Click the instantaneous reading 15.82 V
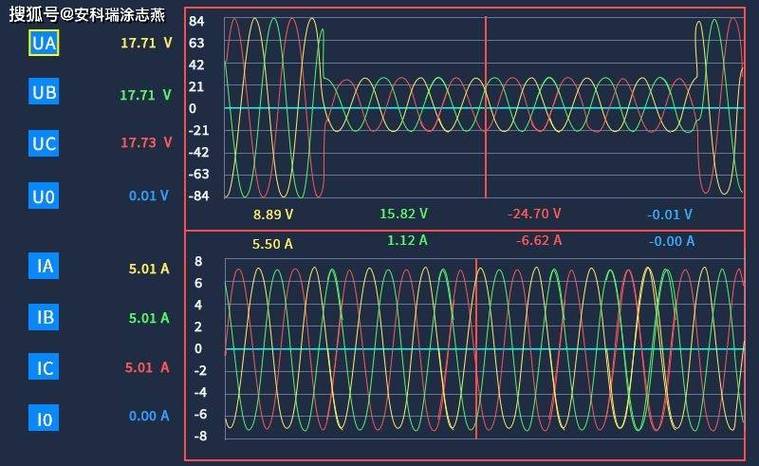The height and width of the screenshot is (466, 759). 404,213
